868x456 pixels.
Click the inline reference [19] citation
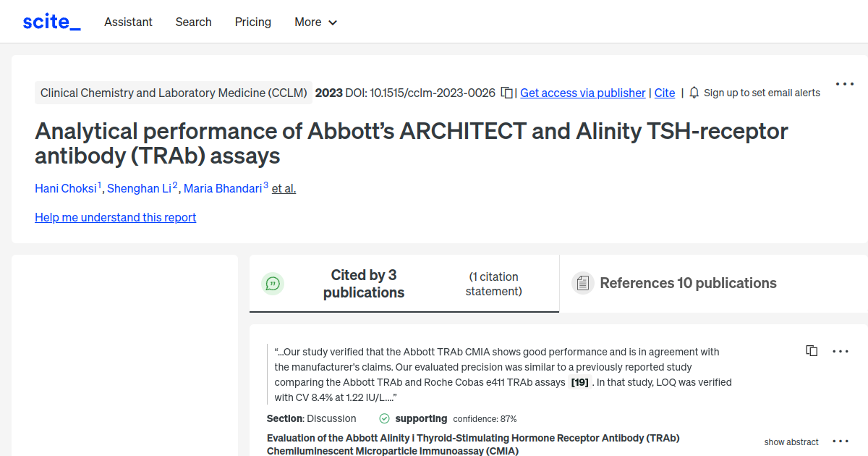click(x=579, y=381)
